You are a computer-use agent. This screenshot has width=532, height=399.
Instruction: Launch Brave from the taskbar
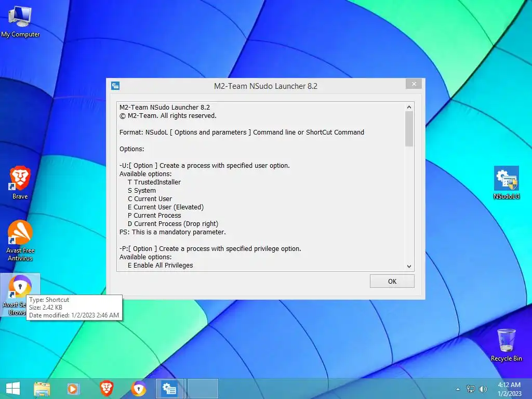coord(106,389)
